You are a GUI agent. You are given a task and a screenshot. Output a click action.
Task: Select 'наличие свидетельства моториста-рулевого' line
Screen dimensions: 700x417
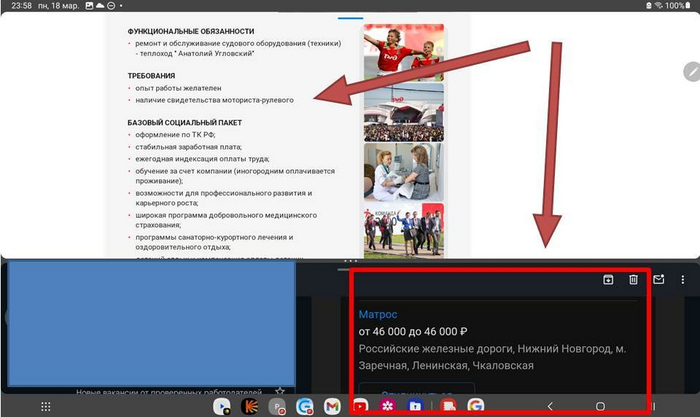pos(214,100)
